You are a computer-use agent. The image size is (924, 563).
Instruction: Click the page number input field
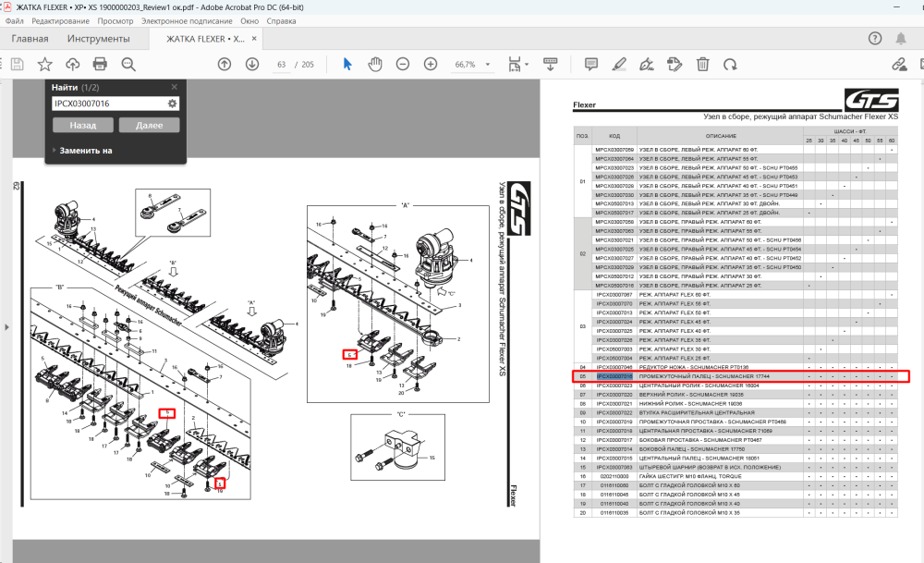click(282, 65)
